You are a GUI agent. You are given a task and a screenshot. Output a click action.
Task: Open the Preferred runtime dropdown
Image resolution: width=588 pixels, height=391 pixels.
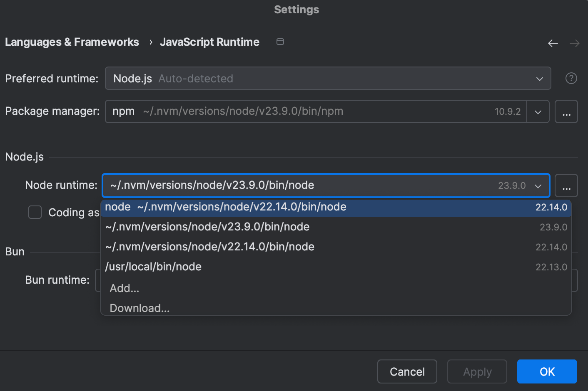click(539, 78)
